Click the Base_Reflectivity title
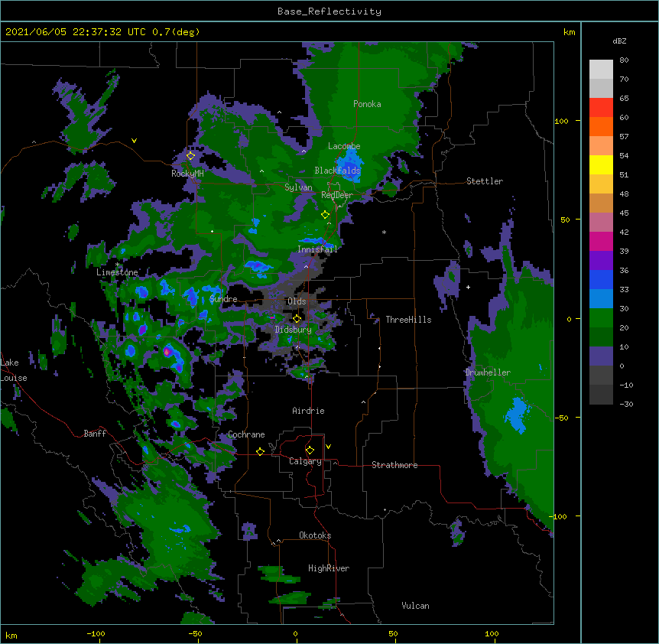 [329, 11]
